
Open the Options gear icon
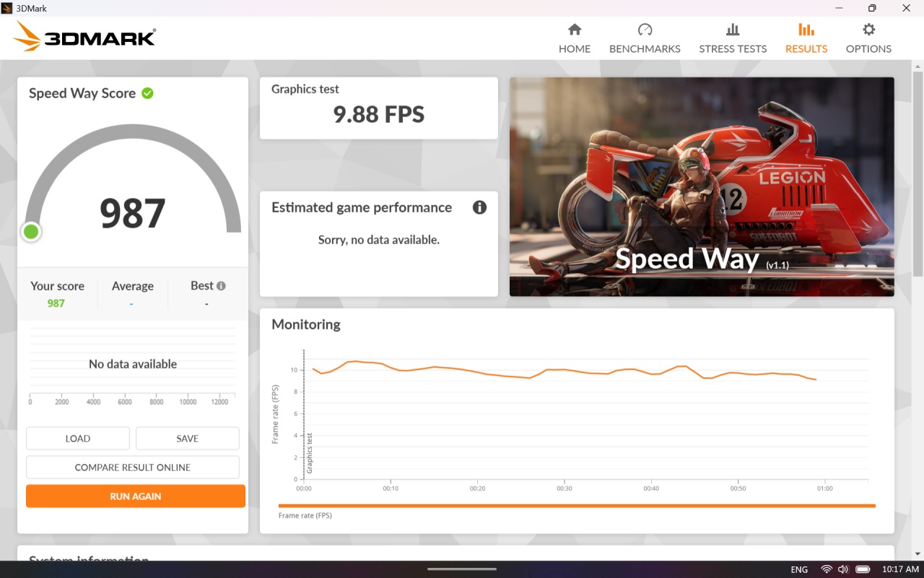click(x=869, y=30)
